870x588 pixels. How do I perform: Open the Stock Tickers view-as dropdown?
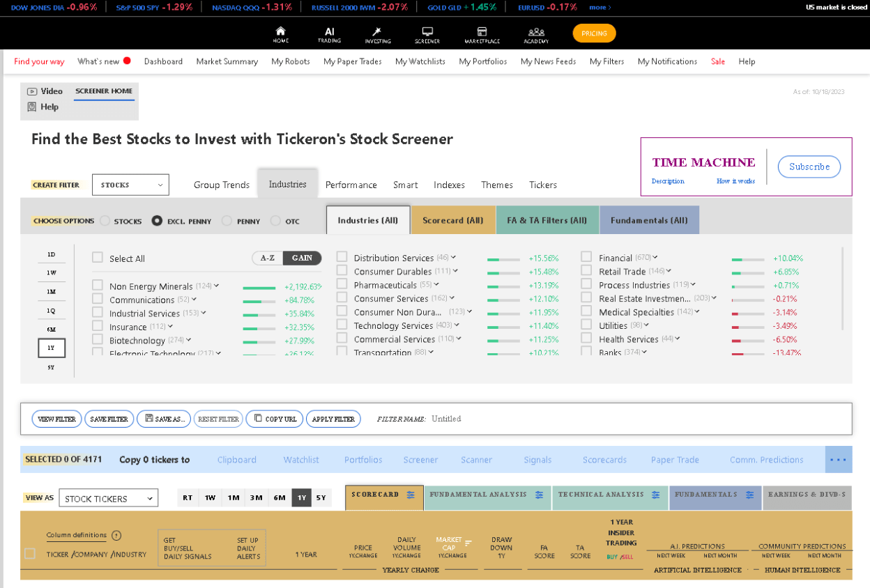[108, 498]
